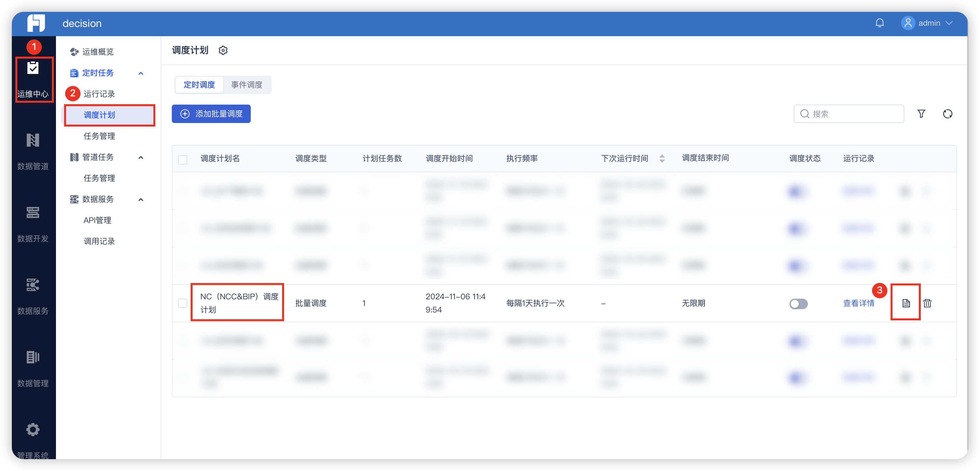Tick the select-all checkbox in table header
The image size is (980, 471).
[x=183, y=159]
